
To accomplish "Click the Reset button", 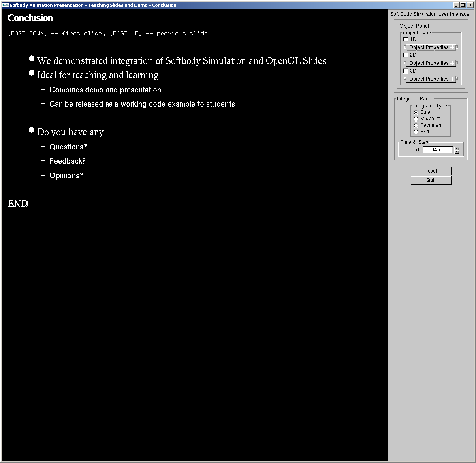I will 431,171.
